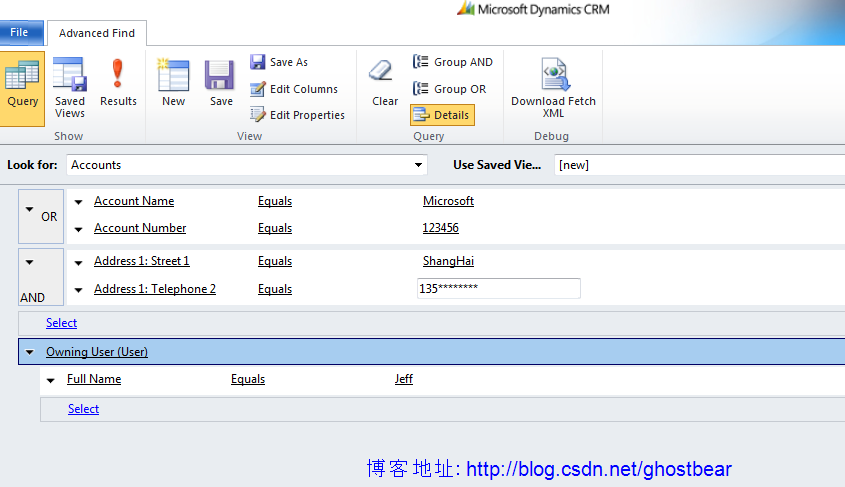Click the AND group label
Image resolution: width=845 pixels, height=487 pixels.
pos(32,297)
